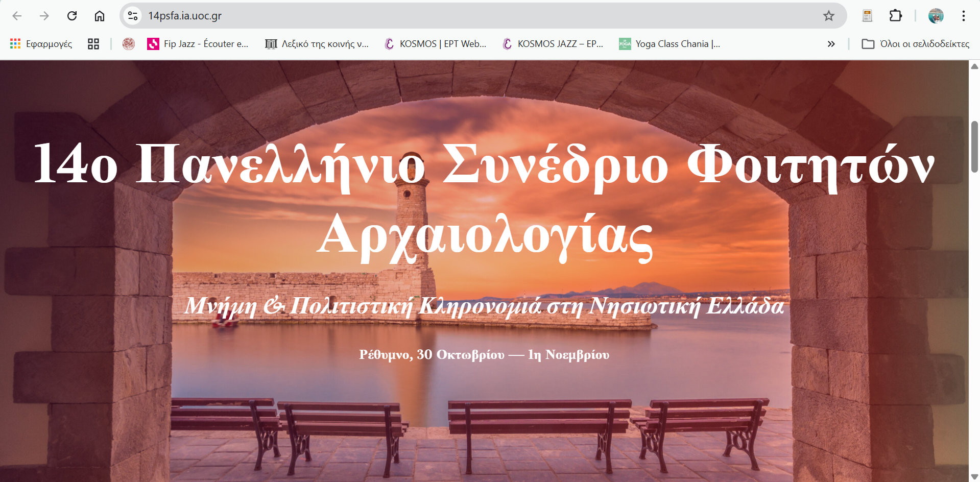Image resolution: width=980 pixels, height=482 pixels.
Task: Click the forward navigation arrow
Action: (x=44, y=16)
